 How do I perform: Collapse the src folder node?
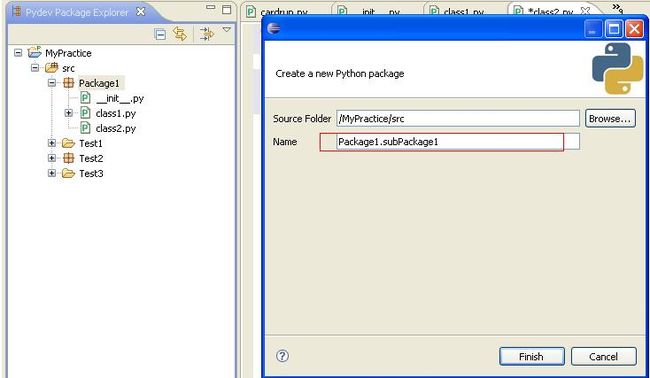pos(35,68)
